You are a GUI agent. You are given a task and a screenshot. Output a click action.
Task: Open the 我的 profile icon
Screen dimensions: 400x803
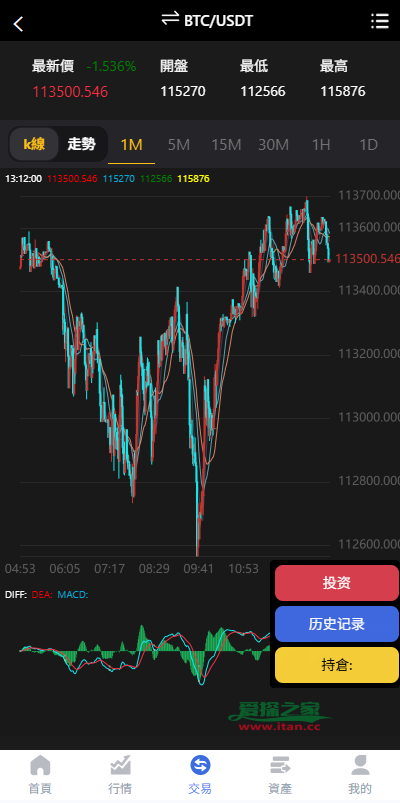360,766
